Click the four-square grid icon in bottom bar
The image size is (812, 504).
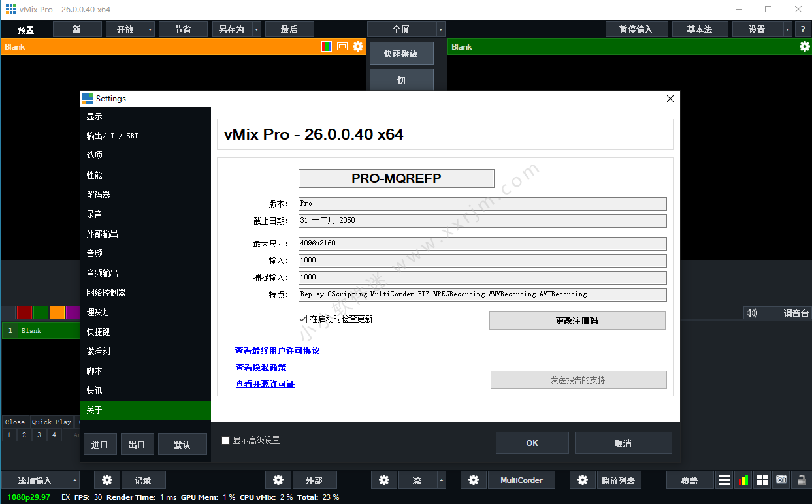click(762, 480)
